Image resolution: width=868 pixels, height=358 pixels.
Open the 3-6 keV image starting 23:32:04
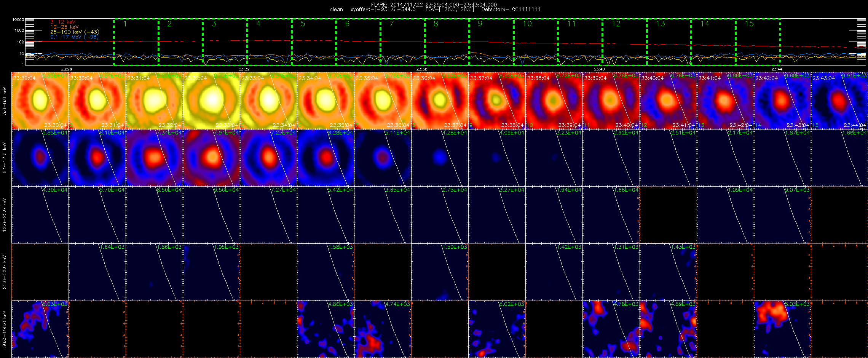click(x=211, y=101)
